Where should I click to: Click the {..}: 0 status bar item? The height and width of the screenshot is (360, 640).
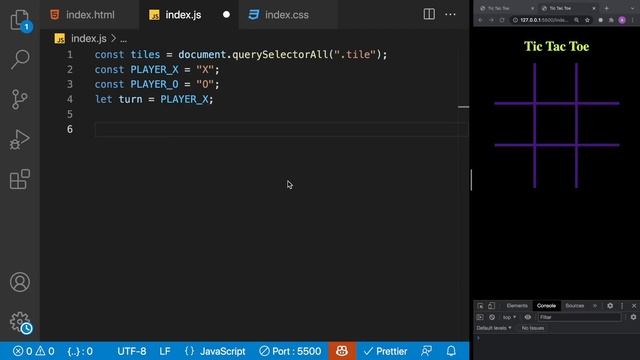point(80,351)
